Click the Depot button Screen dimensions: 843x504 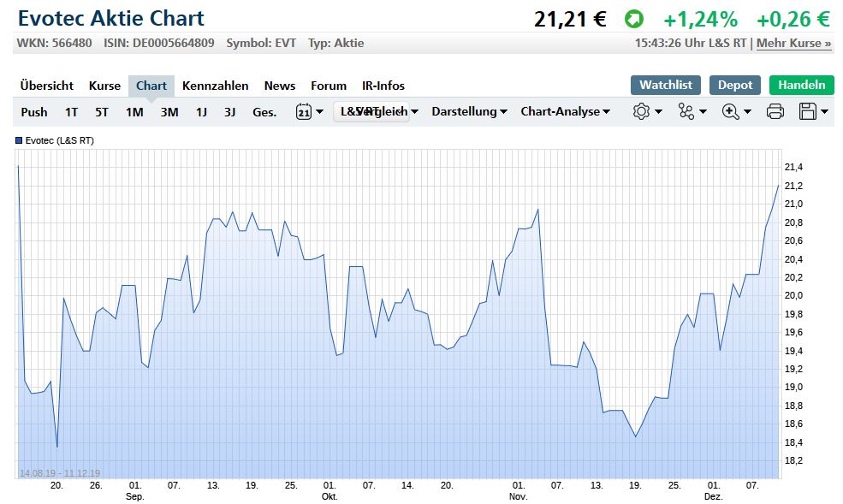point(735,85)
